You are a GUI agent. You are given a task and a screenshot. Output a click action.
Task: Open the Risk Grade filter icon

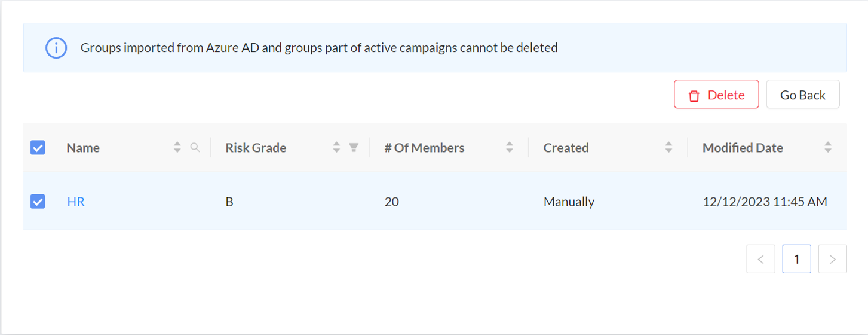[x=354, y=147]
